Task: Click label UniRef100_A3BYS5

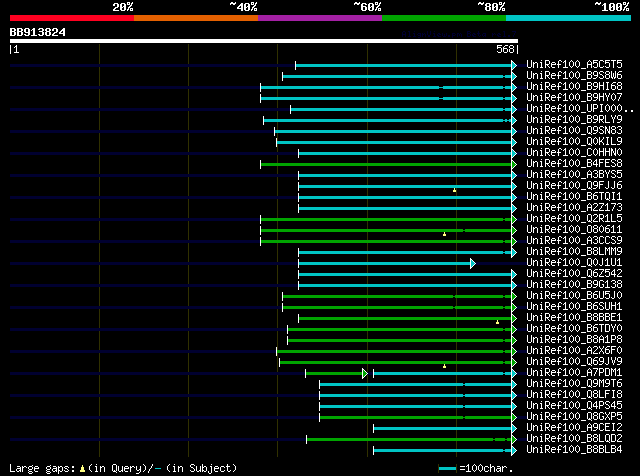Action: coord(574,175)
